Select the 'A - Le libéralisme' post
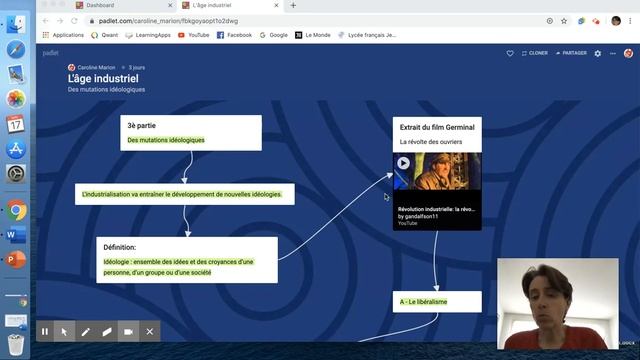The width and height of the screenshot is (640, 360). coord(437,302)
